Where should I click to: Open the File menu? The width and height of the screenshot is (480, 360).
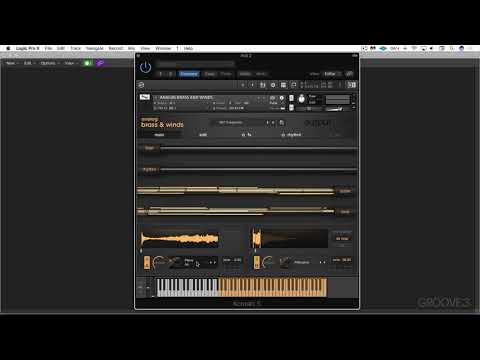coord(48,48)
